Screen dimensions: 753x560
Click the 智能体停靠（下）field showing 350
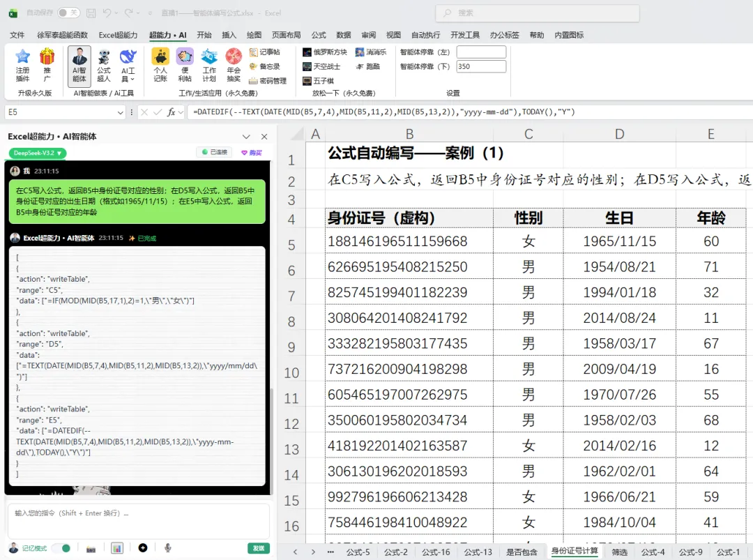pyautogui.click(x=481, y=66)
